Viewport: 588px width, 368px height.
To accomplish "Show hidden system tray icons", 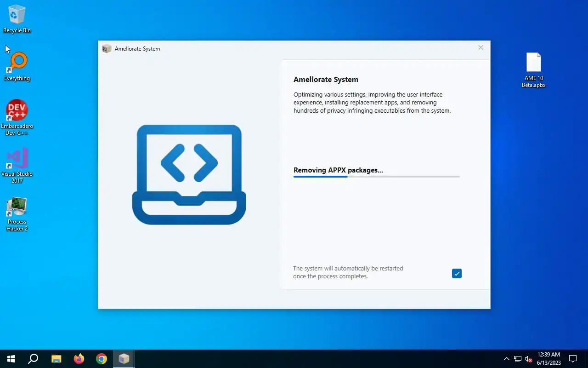I will pyautogui.click(x=507, y=359).
